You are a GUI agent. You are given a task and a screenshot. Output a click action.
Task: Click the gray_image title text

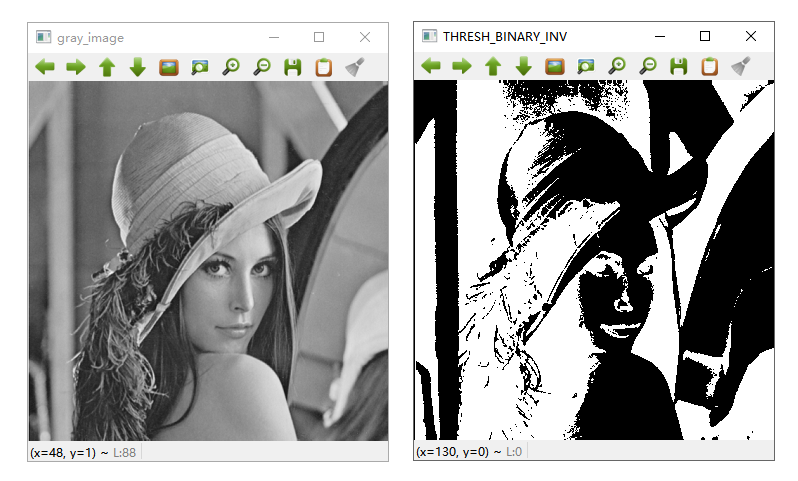coord(91,38)
